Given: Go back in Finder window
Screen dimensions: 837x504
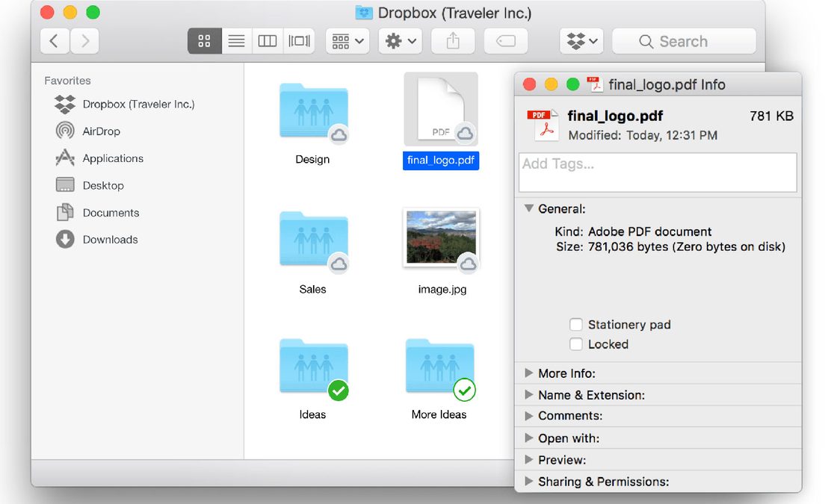Looking at the screenshot, I should [x=55, y=41].
